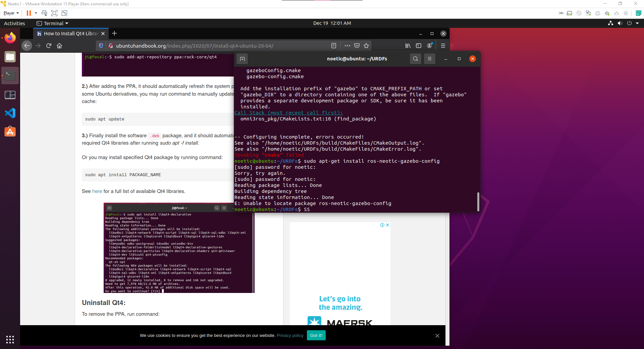Click the 'here' link for Qt4 libraries

click(x=97, y=191)
